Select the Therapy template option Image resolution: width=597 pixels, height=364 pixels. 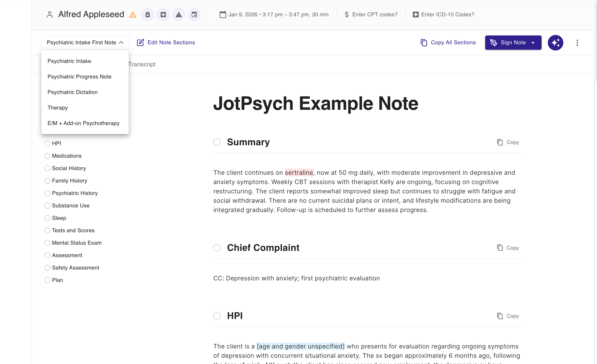(57, 108)
